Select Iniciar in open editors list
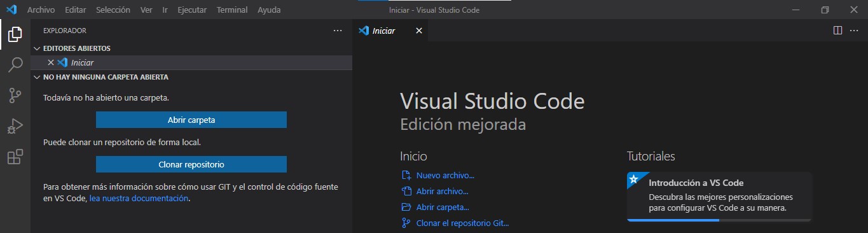Image resolution: width=868 pixels, height=233 pixels. 191,62
